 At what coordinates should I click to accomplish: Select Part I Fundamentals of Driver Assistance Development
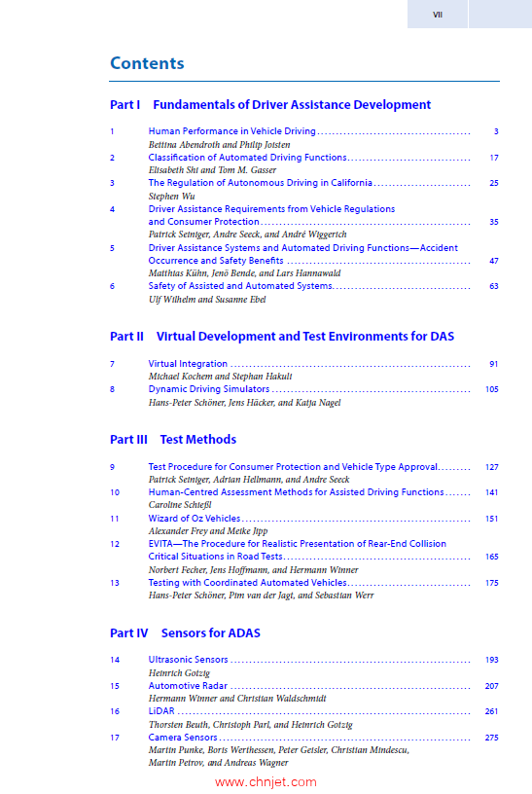coord(270,105)
